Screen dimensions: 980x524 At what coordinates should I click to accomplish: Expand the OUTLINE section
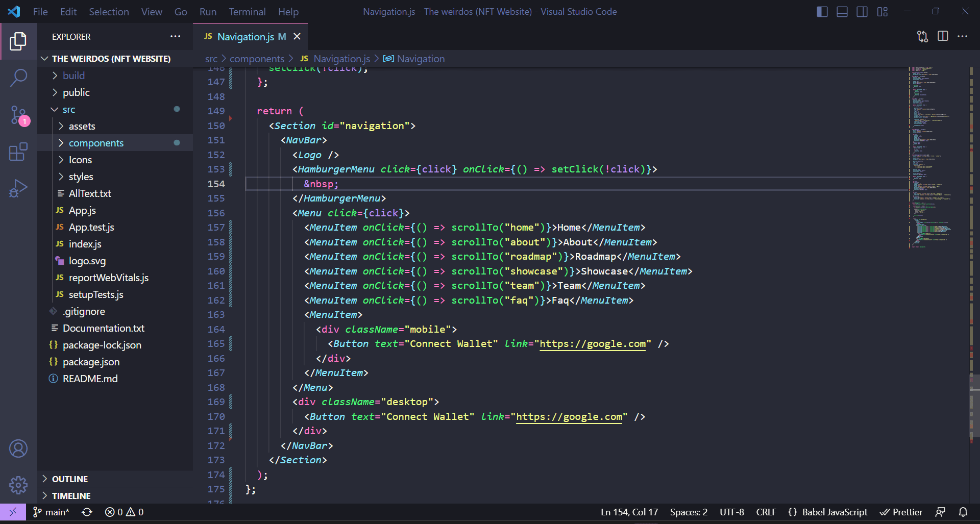point(70,479)
